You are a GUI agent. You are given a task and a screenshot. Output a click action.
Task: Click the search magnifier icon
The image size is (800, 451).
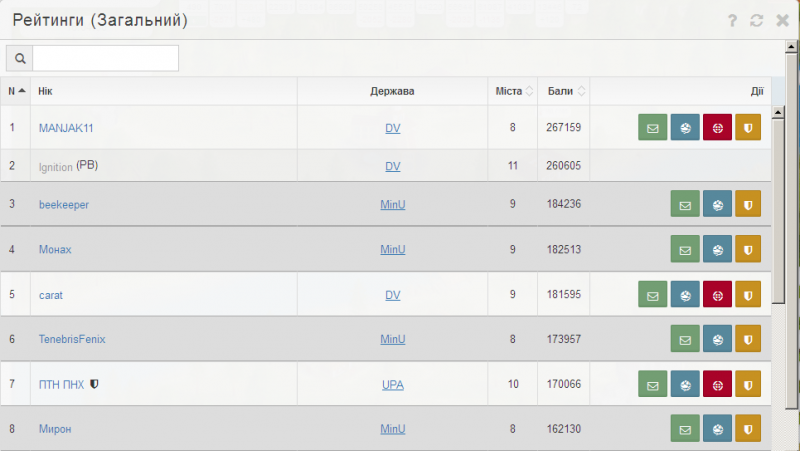click(x=19, y=59)
